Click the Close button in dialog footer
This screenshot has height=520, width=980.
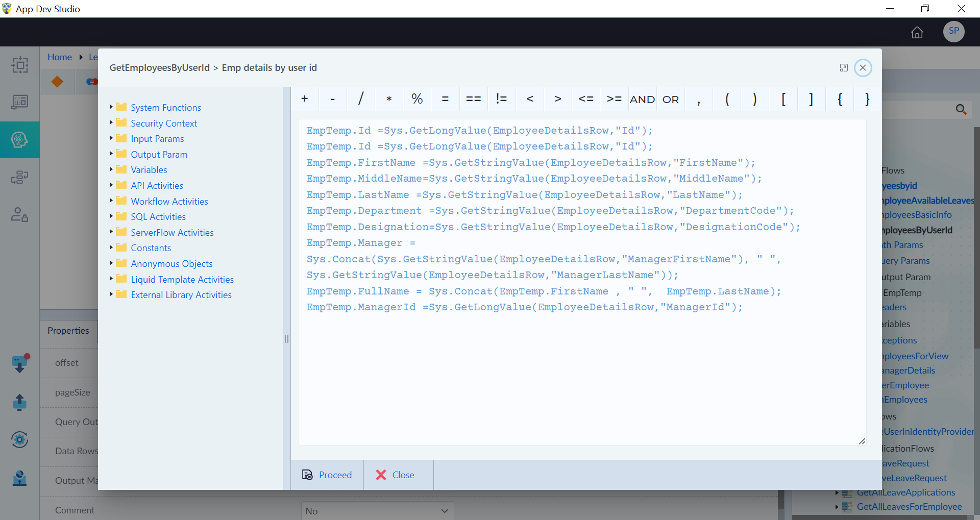point(399,475)
